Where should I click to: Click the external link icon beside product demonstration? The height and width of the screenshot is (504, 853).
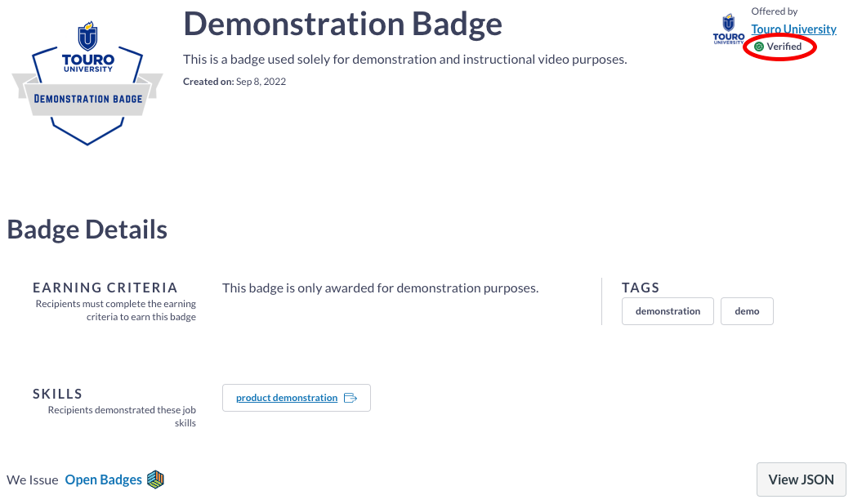[351, 398]
